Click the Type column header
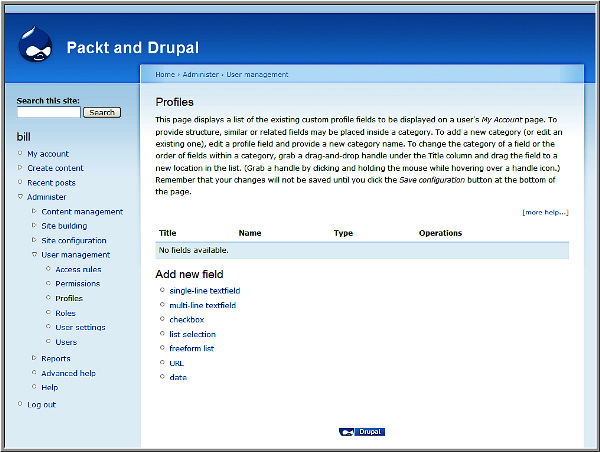This screenshot has width=600, height=452. click(x=343, y=233)
